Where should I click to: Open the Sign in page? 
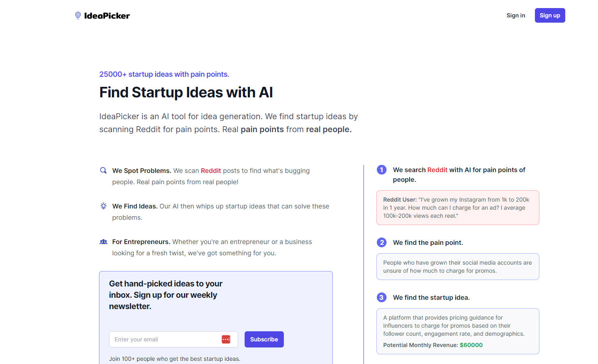tap(516, 15)
